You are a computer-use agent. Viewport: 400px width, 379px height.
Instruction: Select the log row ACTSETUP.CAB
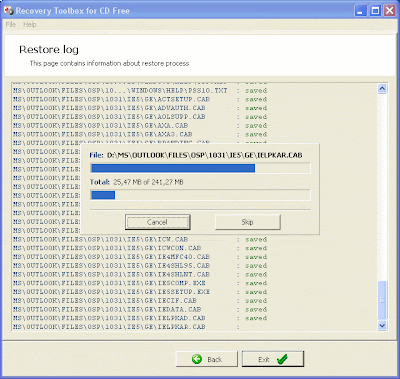(x=140, y=99)
